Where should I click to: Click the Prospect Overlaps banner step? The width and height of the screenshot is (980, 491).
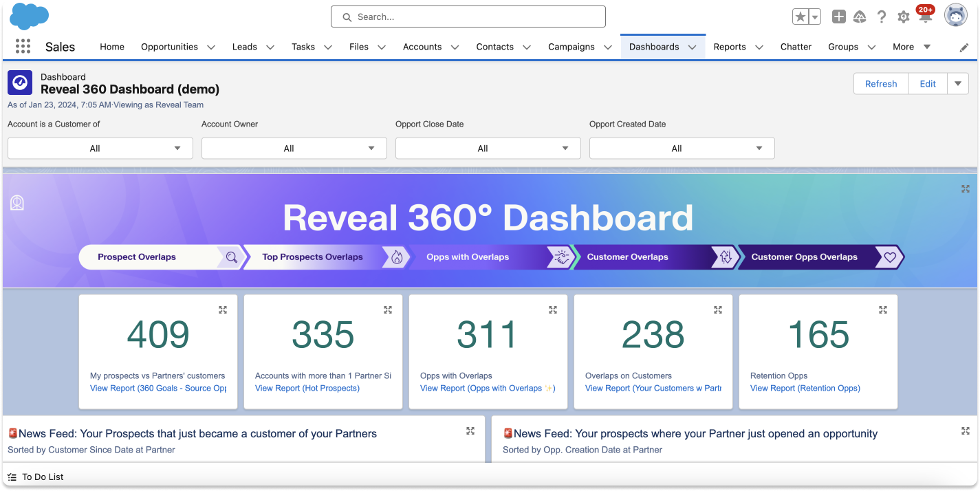click(162, 257)
